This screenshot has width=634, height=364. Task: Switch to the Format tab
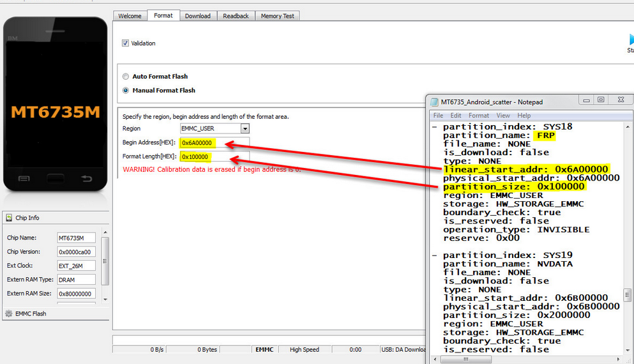(x=163, y=15)
